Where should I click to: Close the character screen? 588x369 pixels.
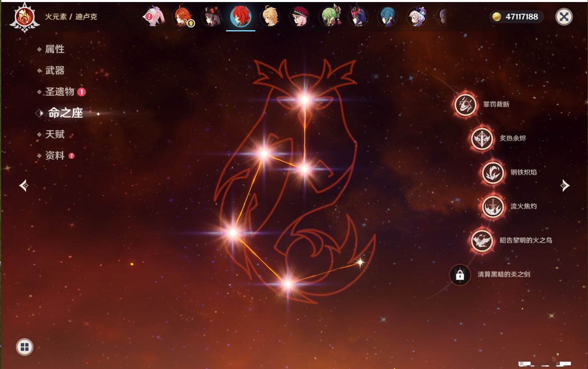[564, 17]
